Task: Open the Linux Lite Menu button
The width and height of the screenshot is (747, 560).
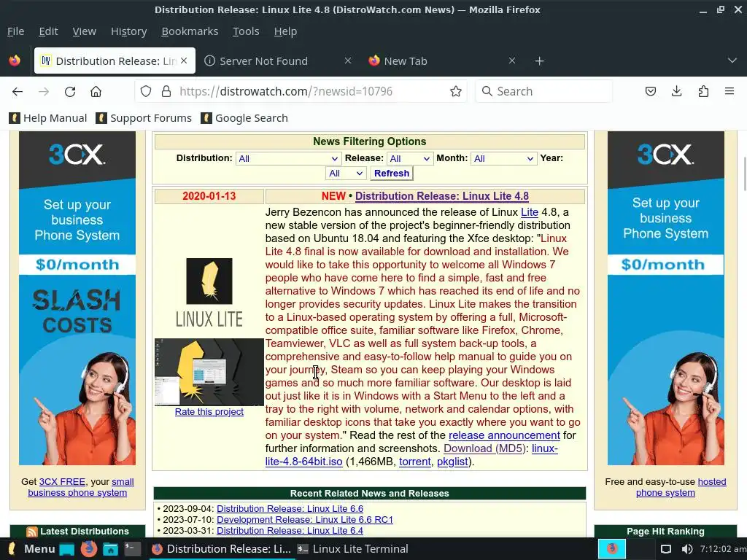Action: (x=32, y=549)
